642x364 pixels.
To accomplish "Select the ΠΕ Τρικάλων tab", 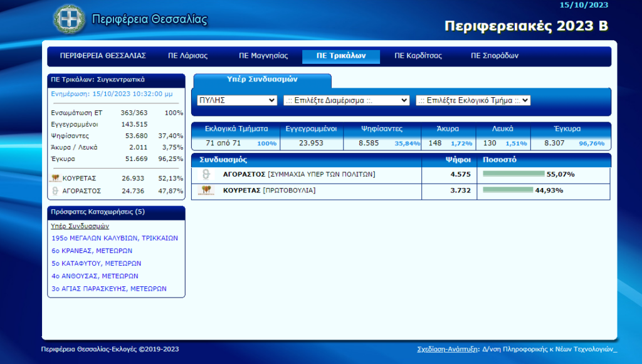I will point(341,56).
